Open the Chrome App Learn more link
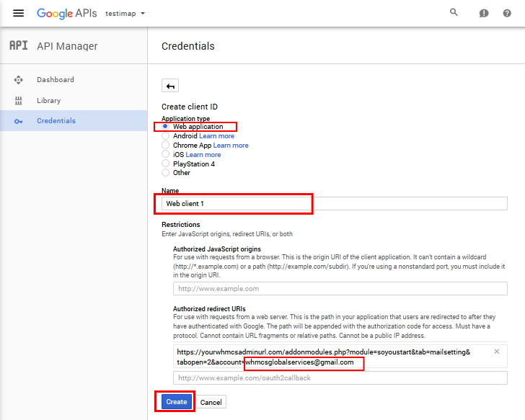 (231, 146)
